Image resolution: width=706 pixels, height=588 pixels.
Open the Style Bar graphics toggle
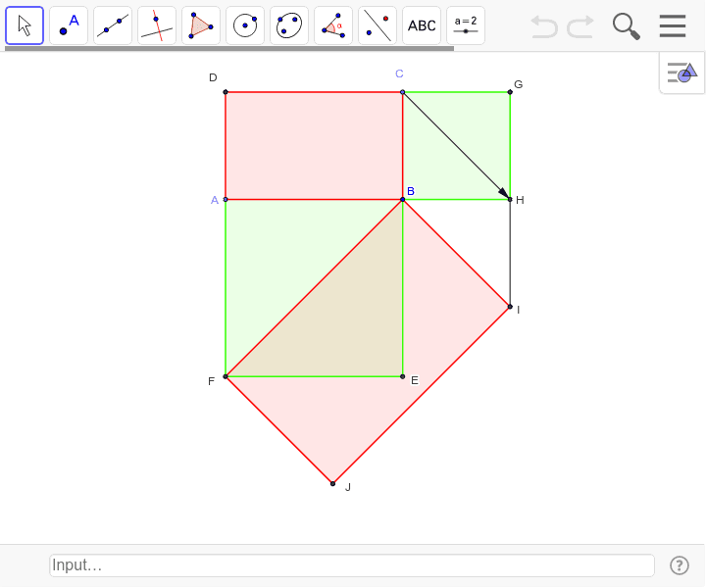681,73
